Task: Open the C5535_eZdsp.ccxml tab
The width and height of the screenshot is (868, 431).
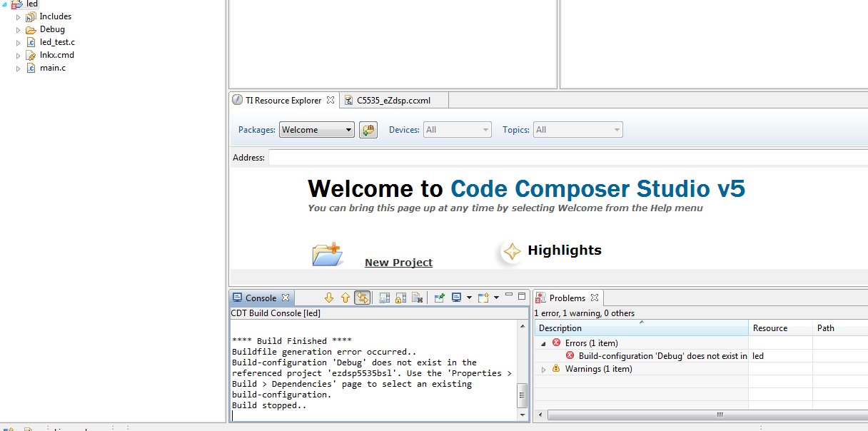Action: coord(394,100)
